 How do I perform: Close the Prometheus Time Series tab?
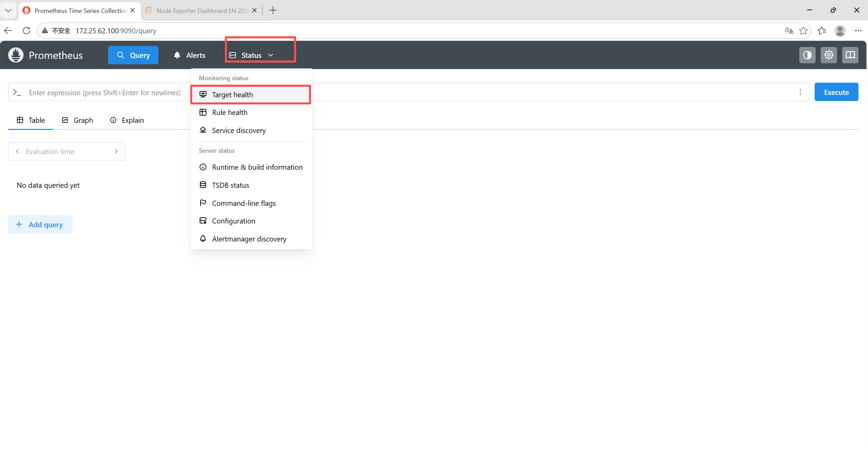[x=133, y=11]
